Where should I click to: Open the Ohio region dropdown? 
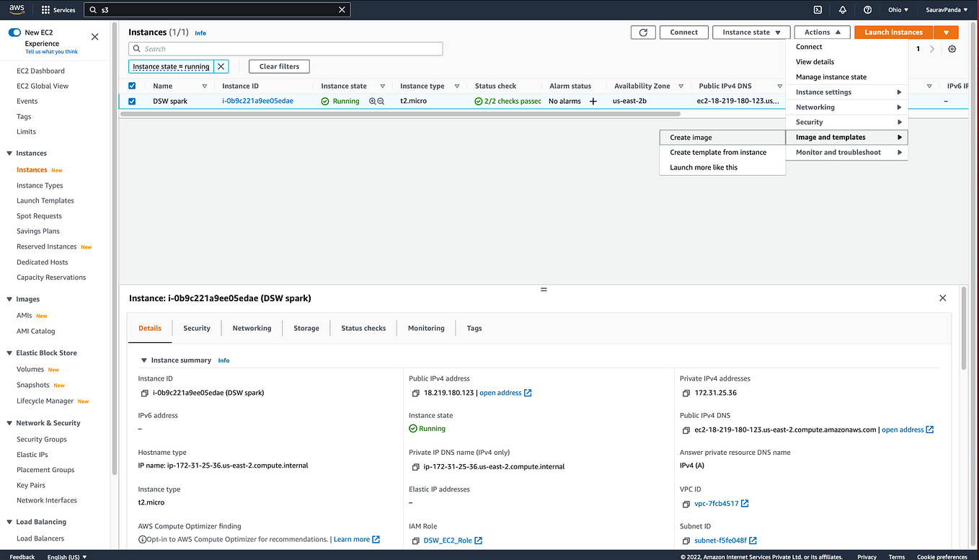(x=898, y=10)
